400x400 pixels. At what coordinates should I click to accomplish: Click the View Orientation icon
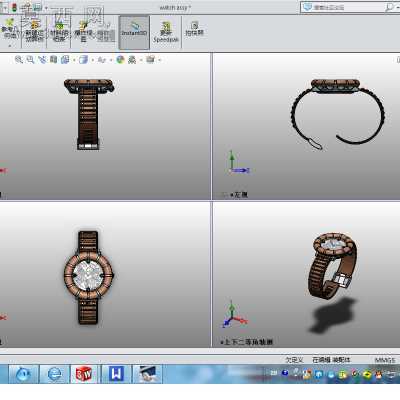coord(65,60)
